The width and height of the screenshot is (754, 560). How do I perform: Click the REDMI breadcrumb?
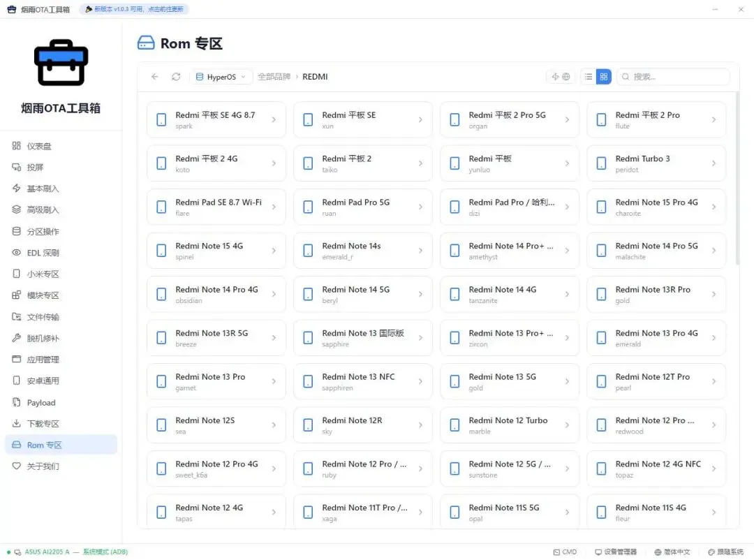pyautogui.click(x=315, y=77)
